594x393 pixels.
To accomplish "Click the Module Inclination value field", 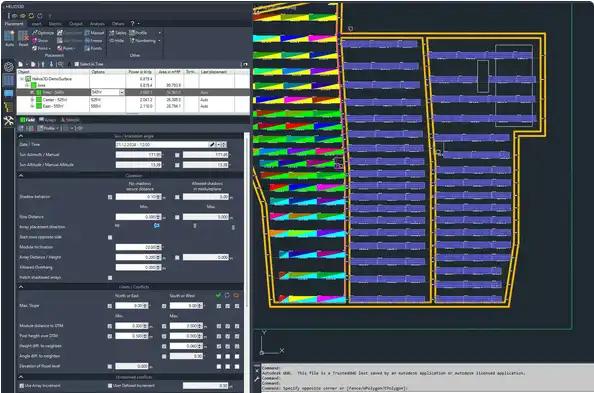I will (139, 247).
